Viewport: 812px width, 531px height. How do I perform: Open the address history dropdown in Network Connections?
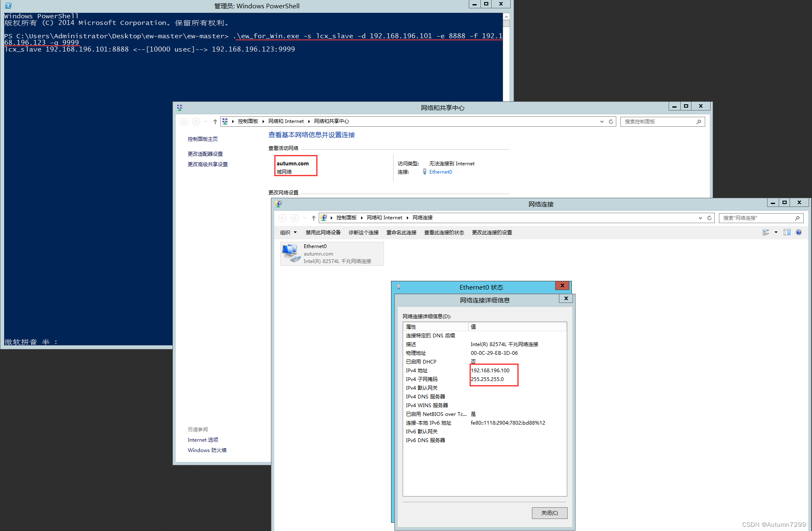click(700, 218)
